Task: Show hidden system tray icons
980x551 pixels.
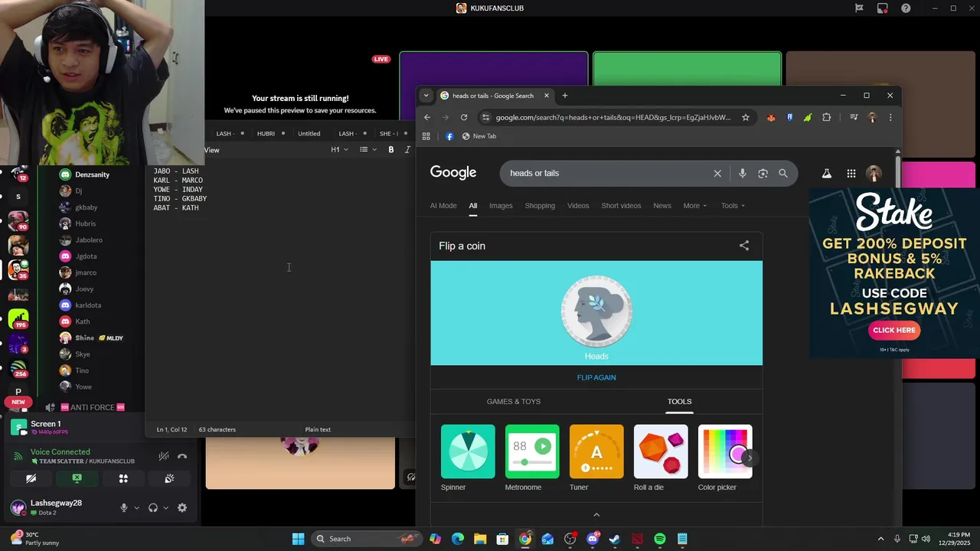Action: coord(880,539)
